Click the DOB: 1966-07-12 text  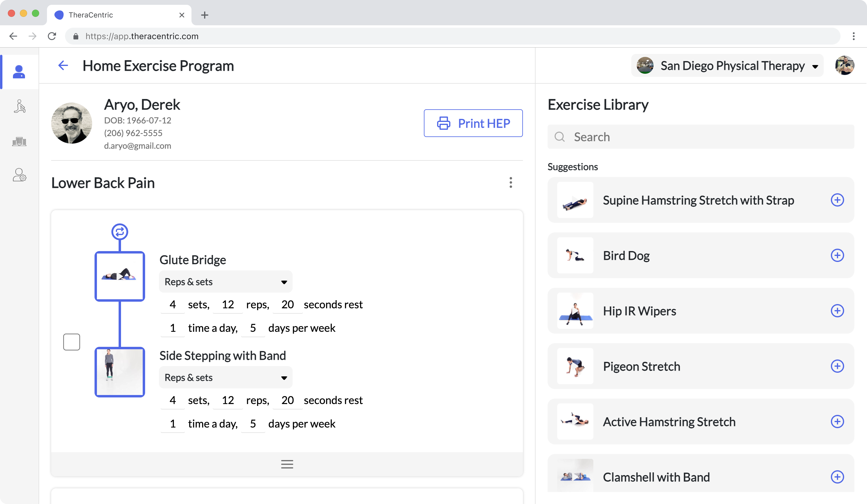click(x=138, y=120)
